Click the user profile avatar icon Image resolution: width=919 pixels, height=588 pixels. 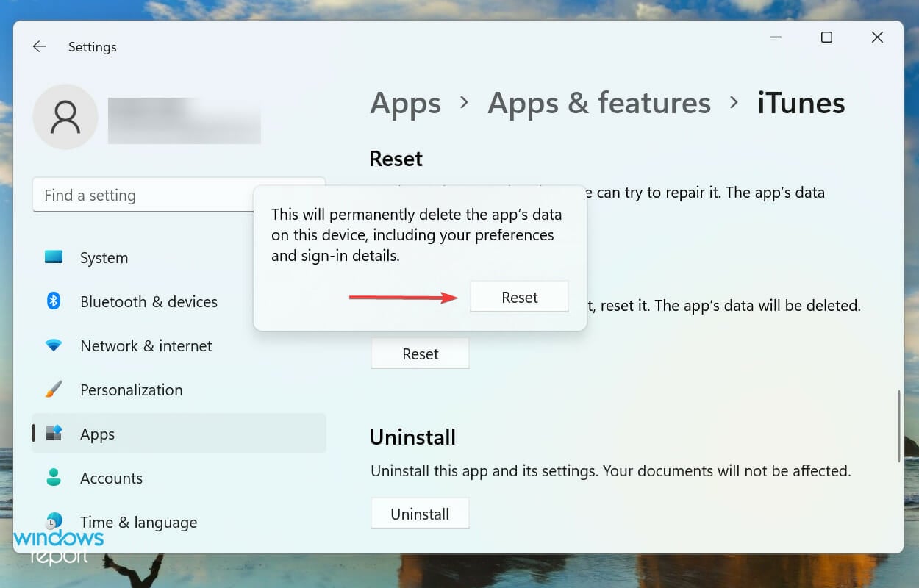65,117
